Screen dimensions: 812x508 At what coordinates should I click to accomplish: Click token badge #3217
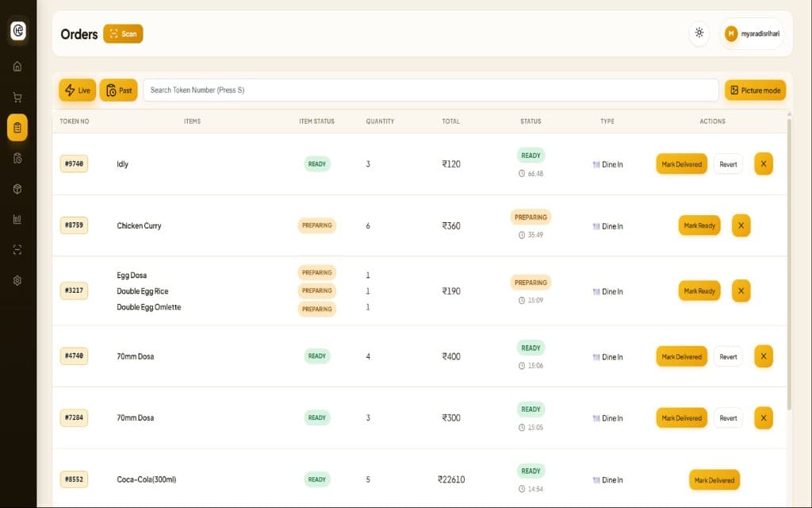click(x=74, y=291)
